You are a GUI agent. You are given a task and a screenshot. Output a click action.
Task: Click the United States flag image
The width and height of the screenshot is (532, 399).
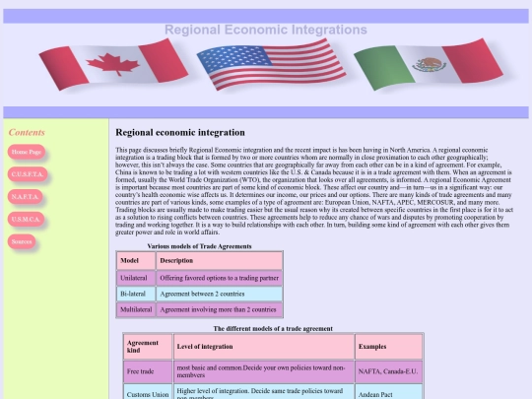271,64
